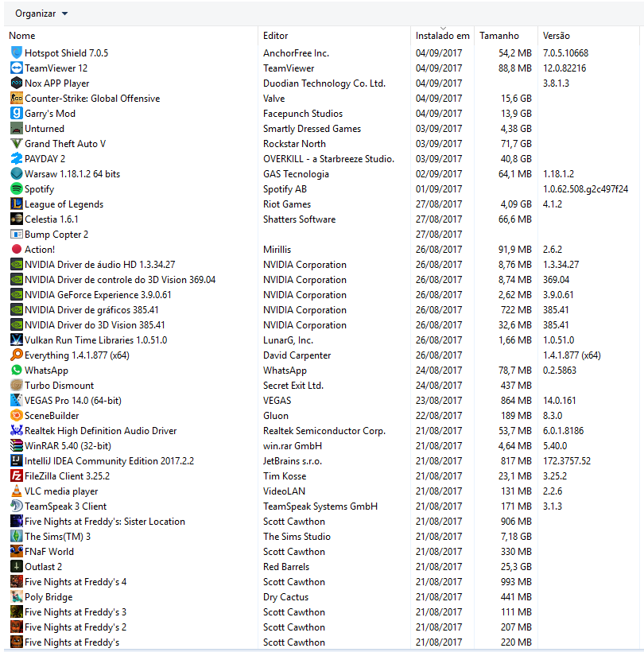Click the Realtek Audio Driver icon
The height and width of the screenshot is (652, 644).
(16, 430)
